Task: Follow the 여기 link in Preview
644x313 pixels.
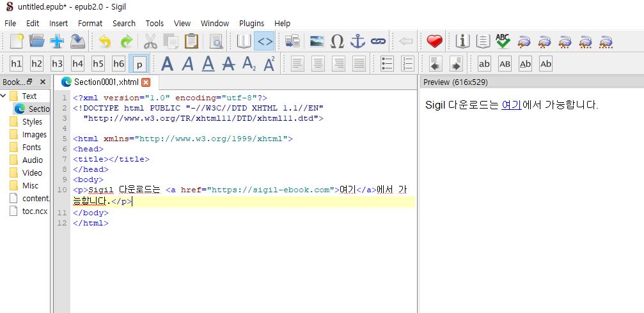Action: coord(512,105)
